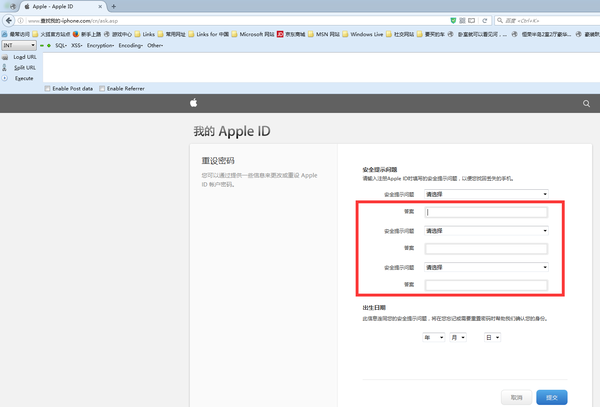The width and height of the screenshot is (600, 407).
Task: Click the first answer input field
Action: [486, 212]
